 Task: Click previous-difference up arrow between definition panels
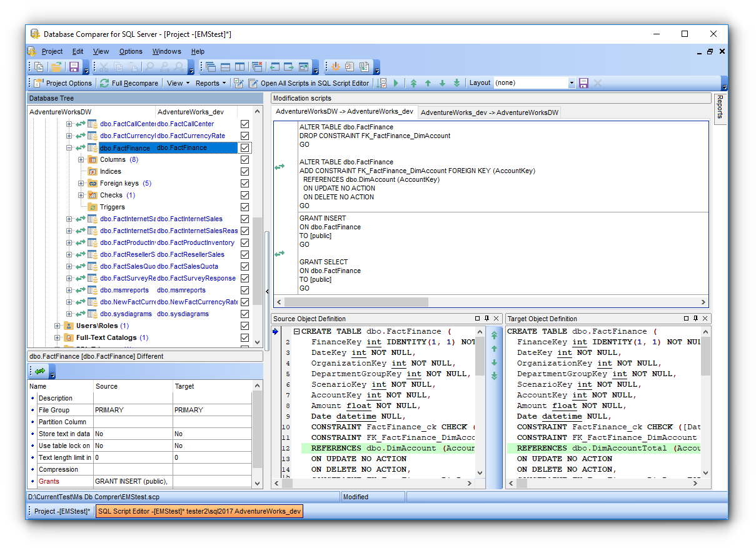click(x=494, y=349)
